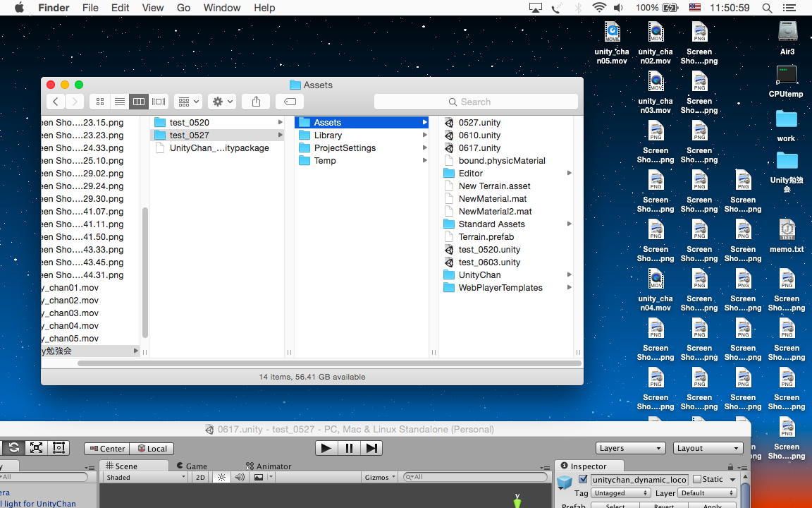
Task: Click the Finder Share button
Action: [x=256, y=102]
